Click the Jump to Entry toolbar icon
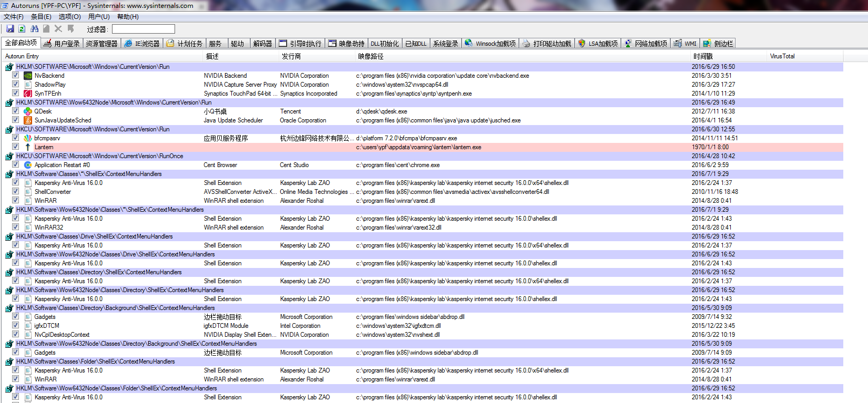This screenshot has height=403, width=868. (71, 29)
